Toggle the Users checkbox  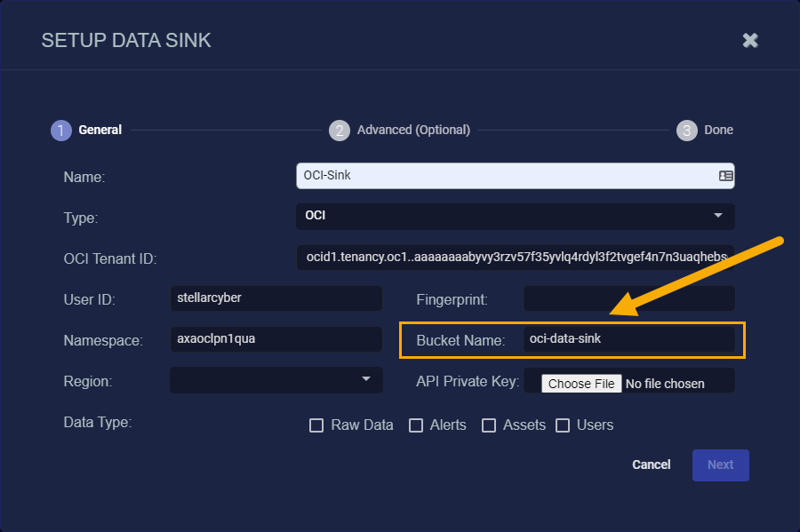tap(563, 425)
